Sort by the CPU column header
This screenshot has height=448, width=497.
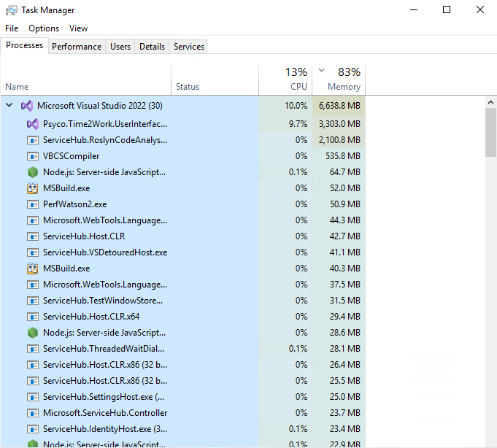tap(285, 80)
